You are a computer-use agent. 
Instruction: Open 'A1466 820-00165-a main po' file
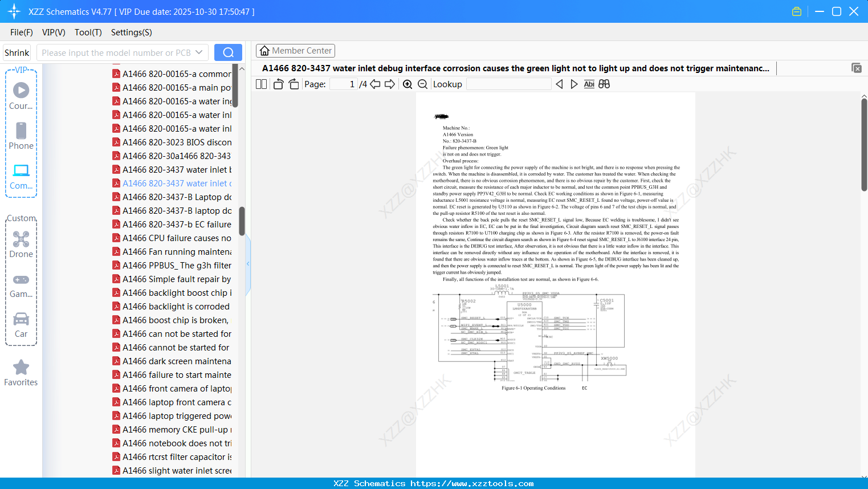(172, 88)
